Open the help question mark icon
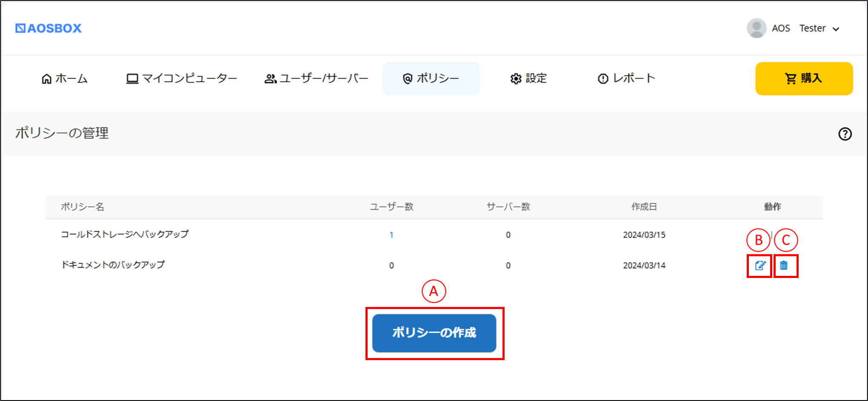 coord(845,134)
